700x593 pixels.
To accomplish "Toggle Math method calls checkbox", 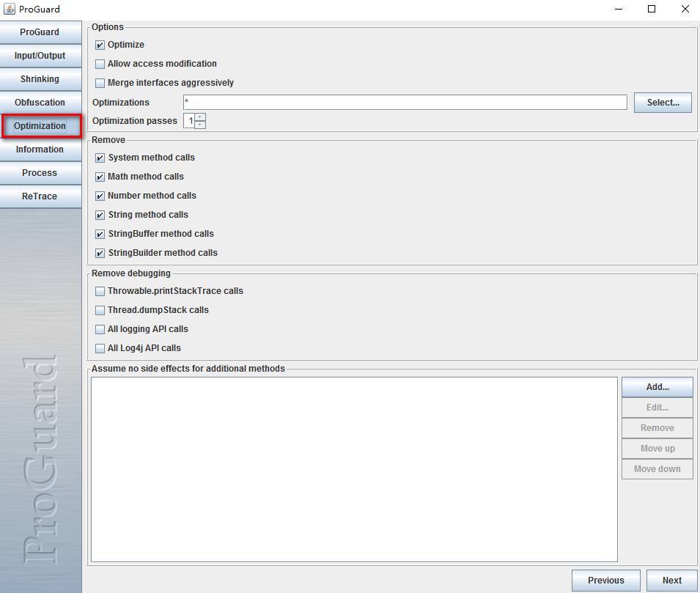I will tap(100, 177).
